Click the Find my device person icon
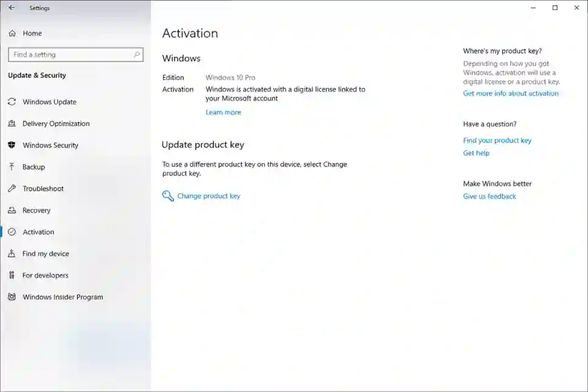This screenshot has height=392, width=588. point(12,254)
